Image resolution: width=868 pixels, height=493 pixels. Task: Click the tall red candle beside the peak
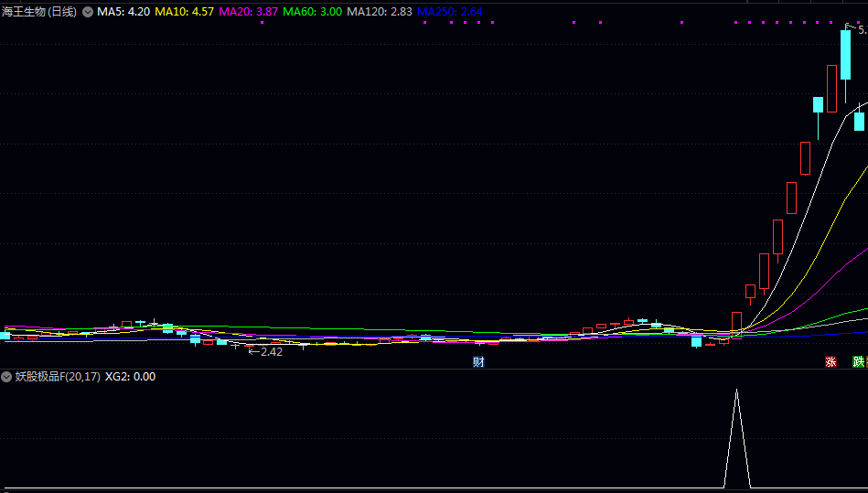tap(831, 88)
